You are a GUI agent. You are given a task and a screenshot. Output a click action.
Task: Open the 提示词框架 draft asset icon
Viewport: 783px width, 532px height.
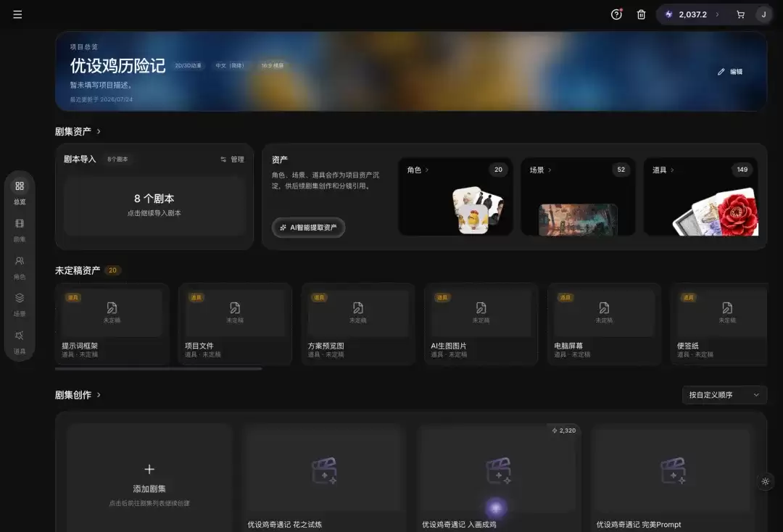[112, 308]
